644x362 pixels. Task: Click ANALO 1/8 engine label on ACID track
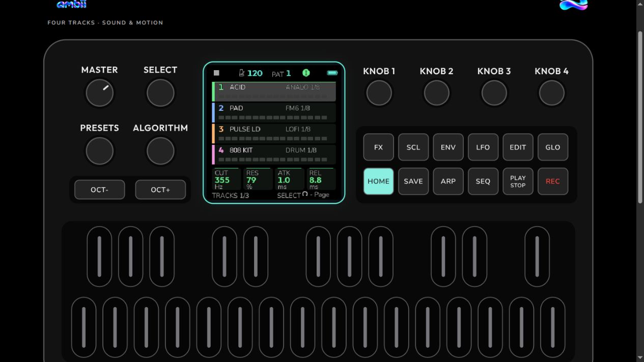[302, 87]
